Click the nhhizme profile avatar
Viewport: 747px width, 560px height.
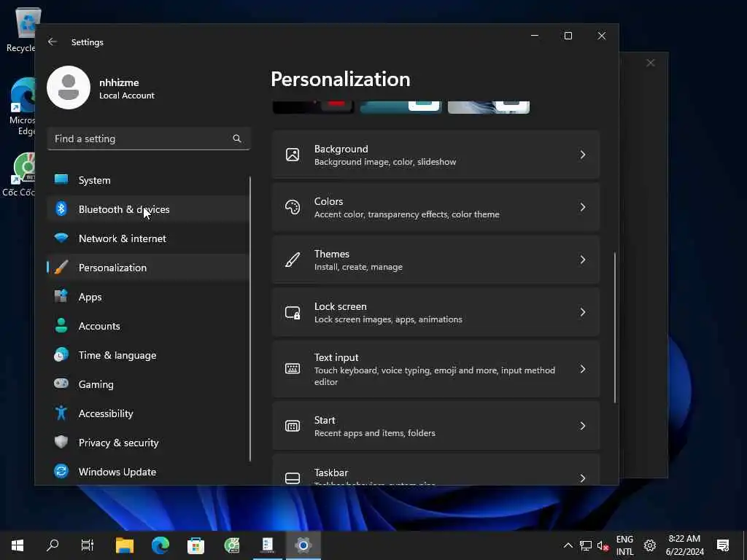coord(69,87)
